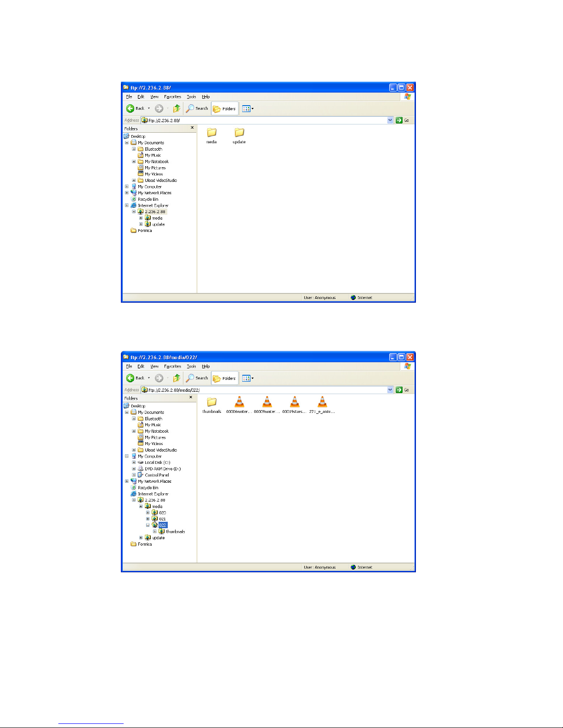Maximize the media/022 window
The width and height of the screenshot is (563, 728).
point(401,357)
